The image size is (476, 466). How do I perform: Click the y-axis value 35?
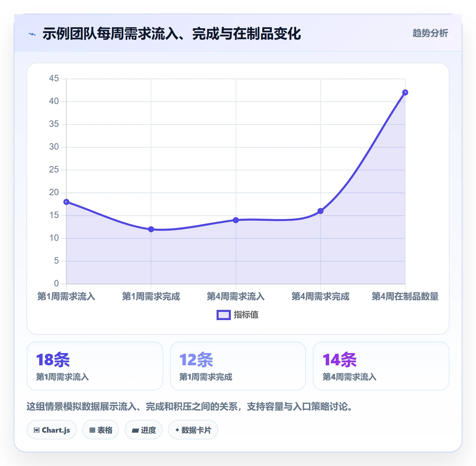click(x=54, y=124)
